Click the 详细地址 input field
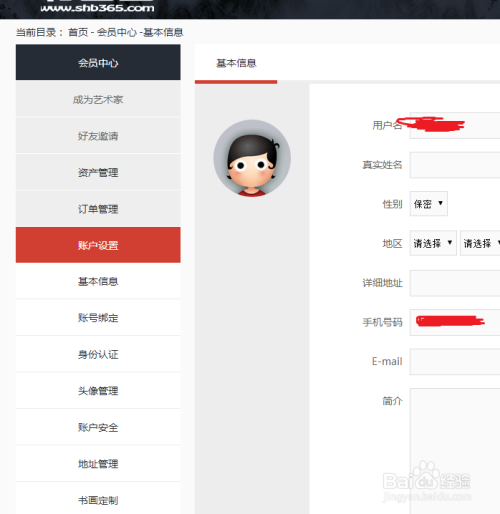 [x=455, y=283]
